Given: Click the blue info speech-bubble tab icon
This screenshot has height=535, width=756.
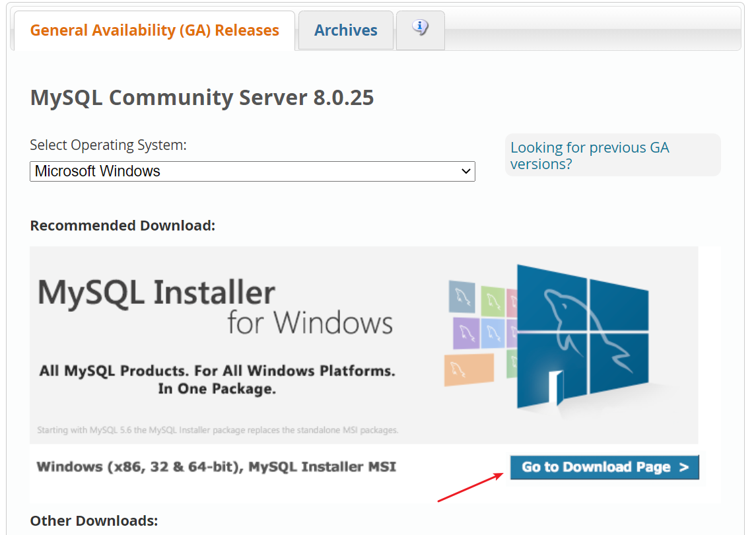Looking at the screenshot, I should click(x=420, y=28).
